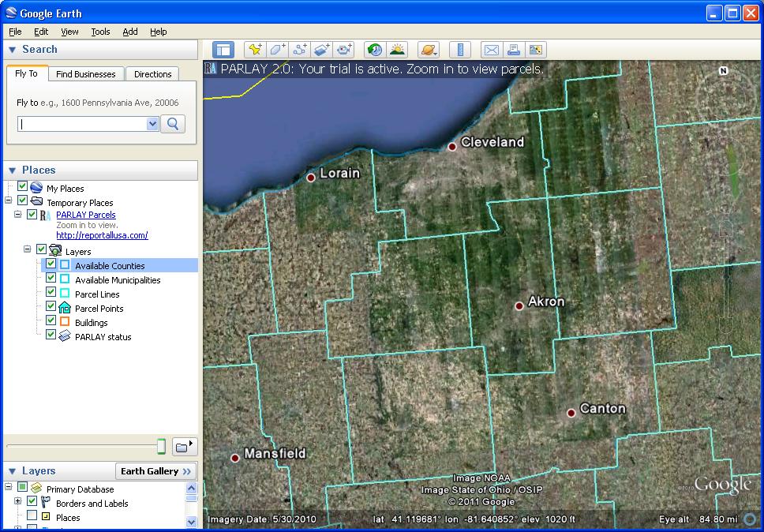The image size is (764, 532).
Task: Collapse the Layers panel header
Action: click(x=13, y=471)
